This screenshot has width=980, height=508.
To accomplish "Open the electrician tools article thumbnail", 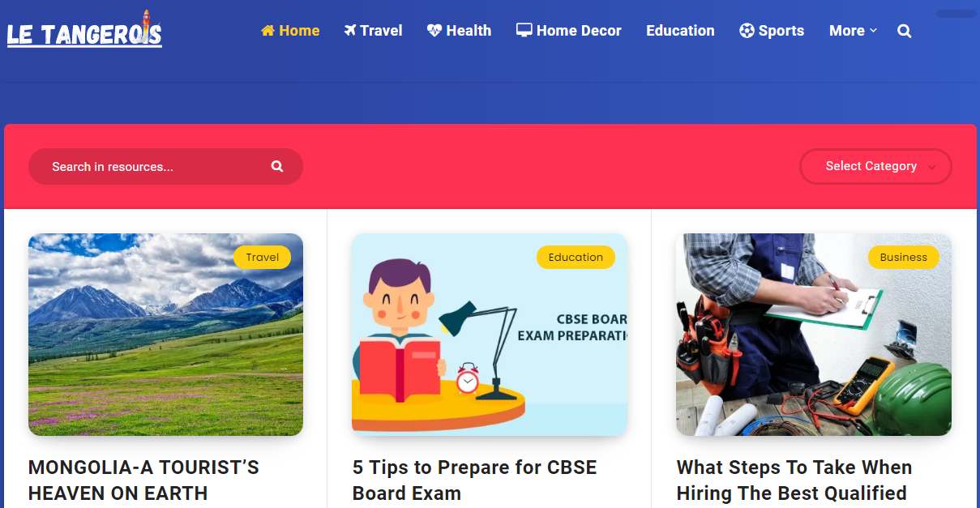I will tap(814, 335).
